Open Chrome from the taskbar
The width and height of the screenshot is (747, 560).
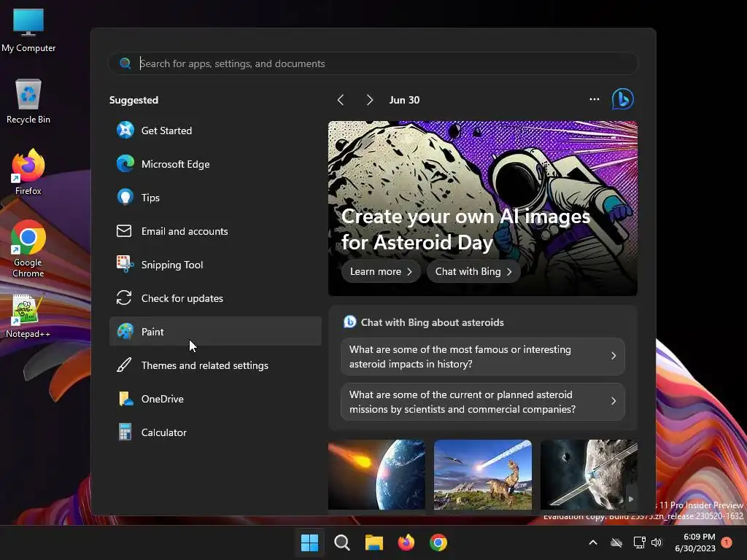click(438, 542)
